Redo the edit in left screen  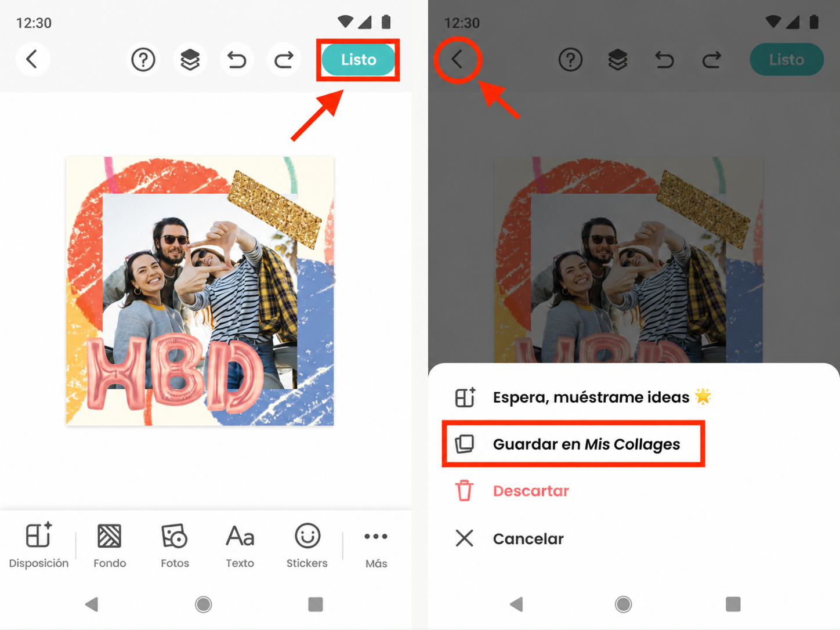284,59
